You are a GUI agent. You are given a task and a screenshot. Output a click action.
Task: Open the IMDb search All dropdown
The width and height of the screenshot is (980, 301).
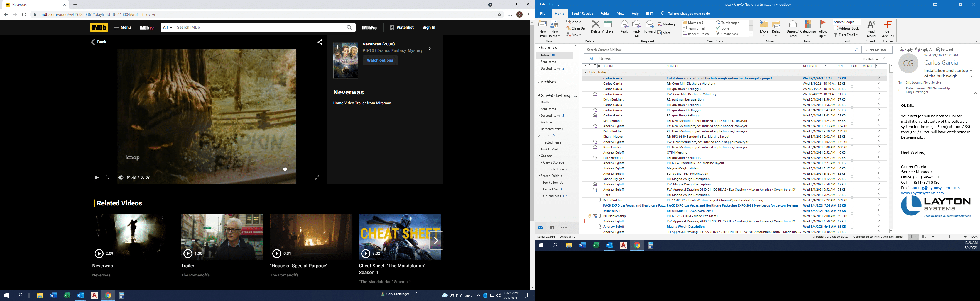tap(168, 27)
